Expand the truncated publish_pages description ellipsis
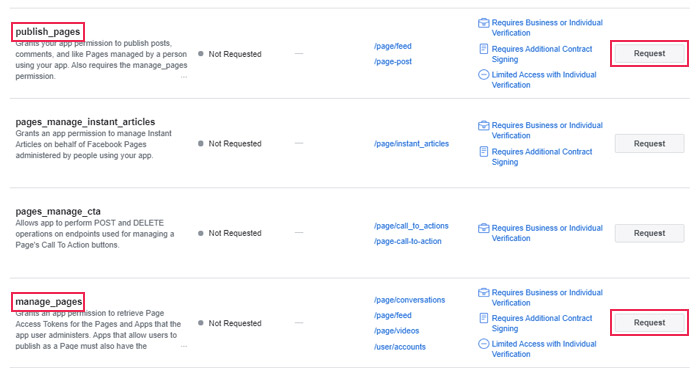The width and height of the screenshot is (700, 374). tap(184, 77)
